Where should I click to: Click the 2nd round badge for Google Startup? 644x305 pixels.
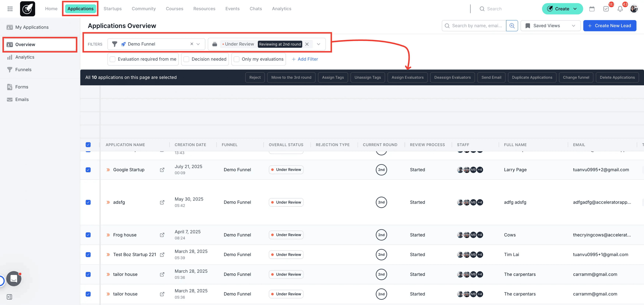tap(381, 170)
